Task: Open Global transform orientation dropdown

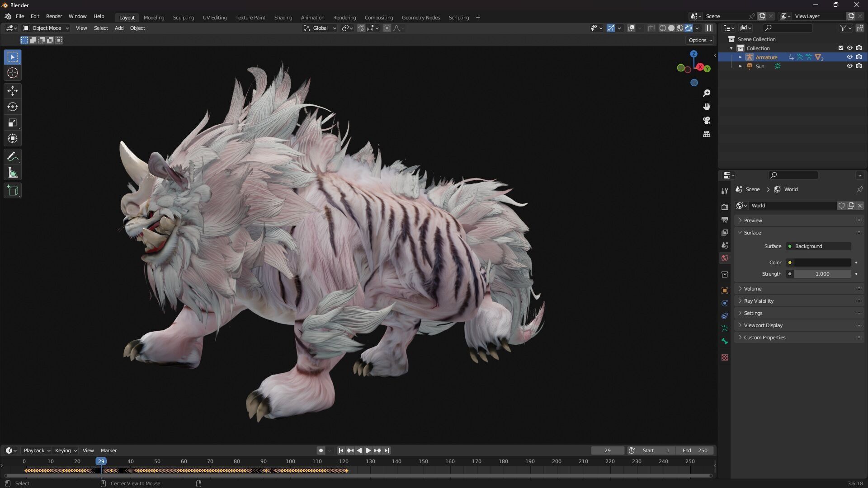Action: 320,28
